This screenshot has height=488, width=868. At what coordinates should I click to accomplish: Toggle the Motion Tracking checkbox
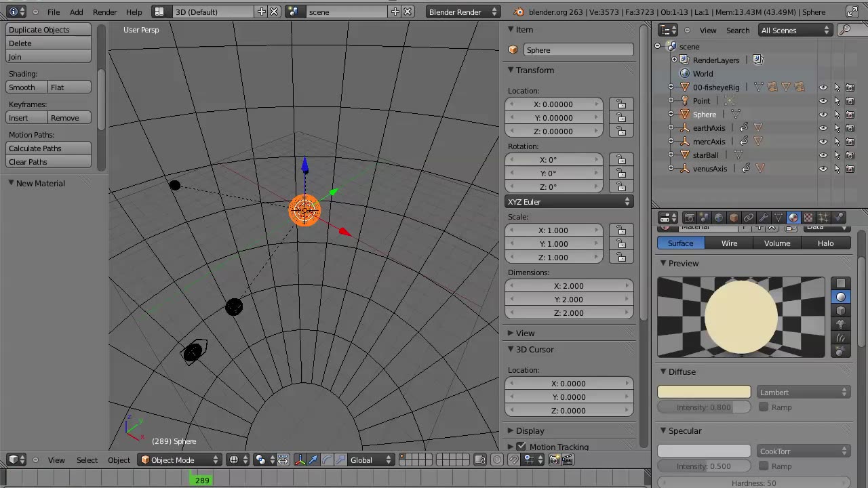pos(521,447)
